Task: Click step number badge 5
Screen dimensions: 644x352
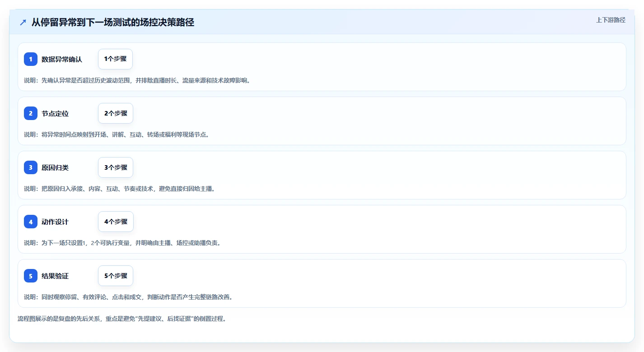Action: tap(31, 276)
